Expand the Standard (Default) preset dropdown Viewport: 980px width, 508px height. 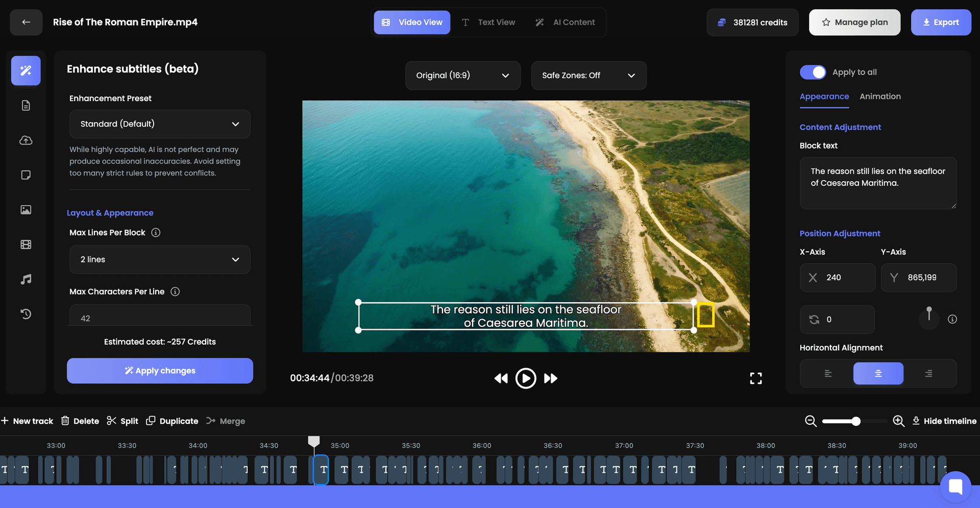[160, 124]
